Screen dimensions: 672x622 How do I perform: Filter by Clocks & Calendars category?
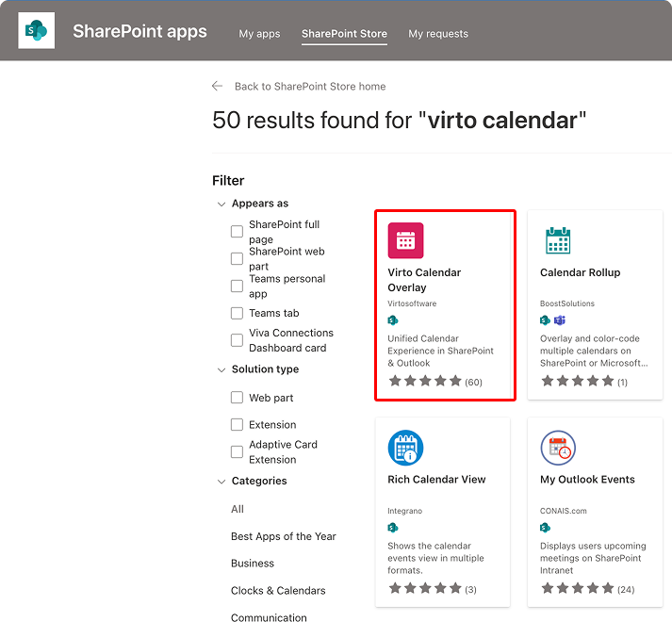278,591
